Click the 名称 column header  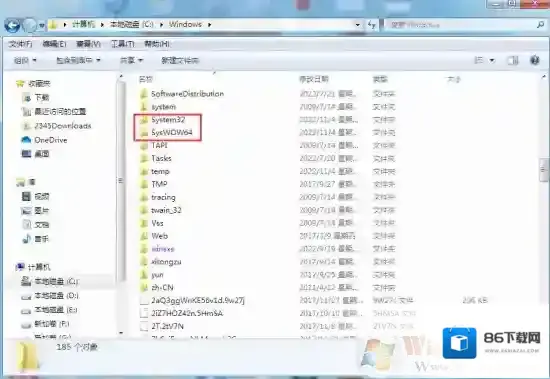pyautogui.click(x=146, y=79)
